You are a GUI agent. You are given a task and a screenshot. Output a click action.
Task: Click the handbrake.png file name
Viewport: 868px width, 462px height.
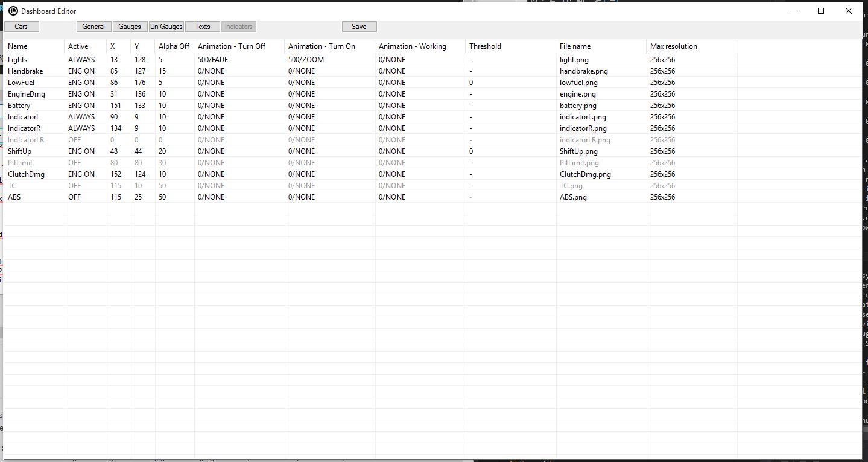[x=584, y=71]
